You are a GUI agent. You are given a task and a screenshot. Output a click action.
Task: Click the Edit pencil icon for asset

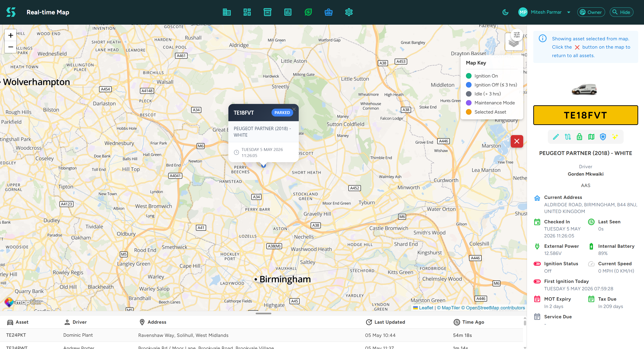(556, 137)
